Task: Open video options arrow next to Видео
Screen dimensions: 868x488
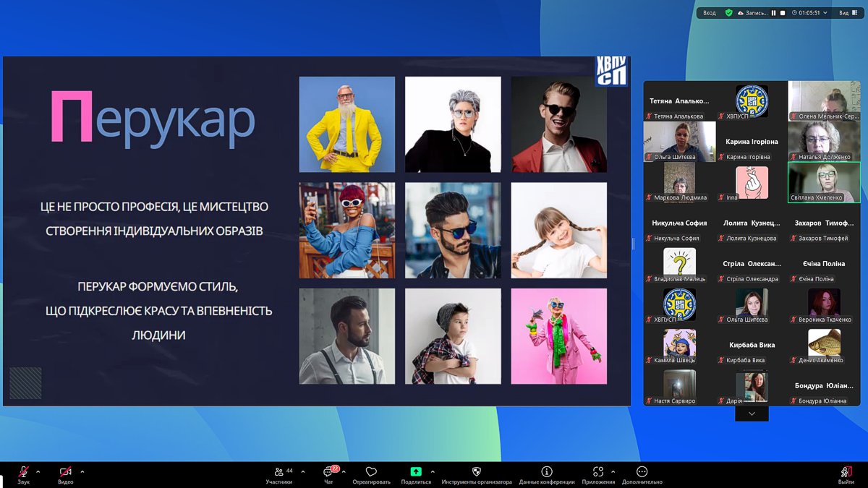Action: click(82, 472)
